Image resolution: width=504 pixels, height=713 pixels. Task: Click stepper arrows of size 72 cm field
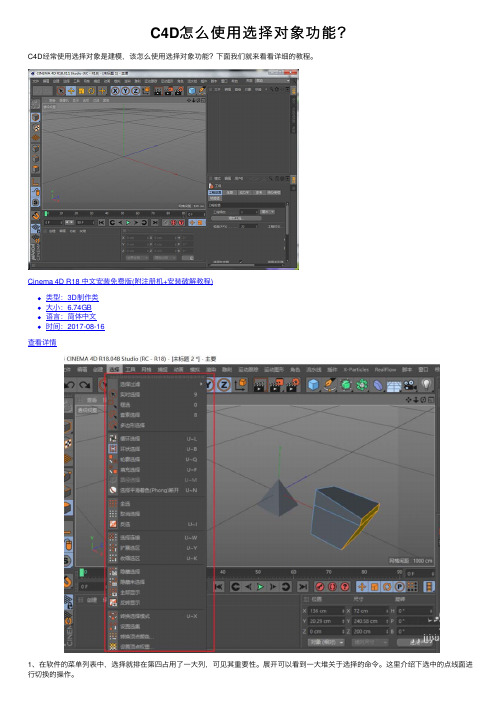pos(387,611)
